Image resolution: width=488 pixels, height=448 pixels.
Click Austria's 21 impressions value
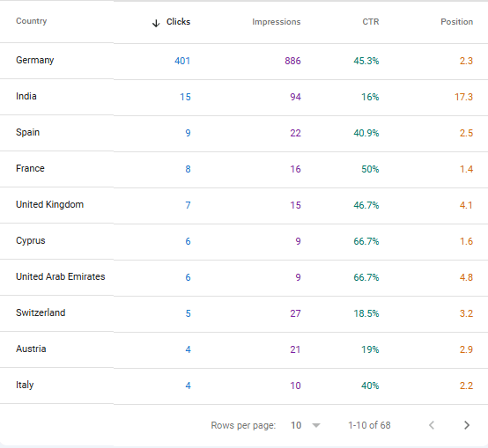(x=295, y=349)
